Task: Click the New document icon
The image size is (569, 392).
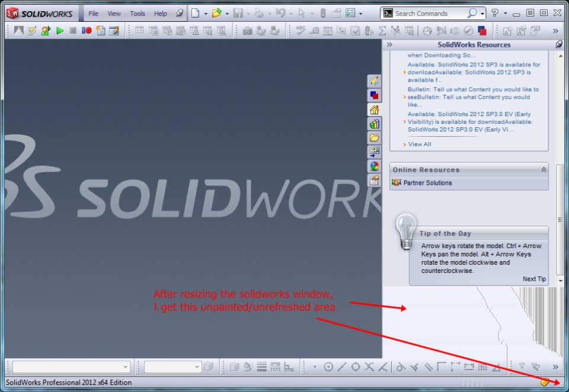Action: tap(195, 14)
